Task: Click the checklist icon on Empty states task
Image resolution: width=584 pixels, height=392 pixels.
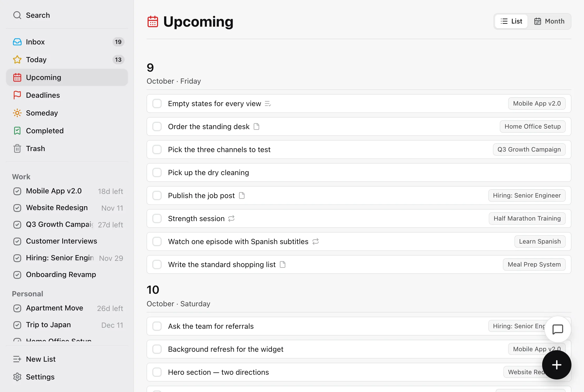Action: click(x=268, y=104)
